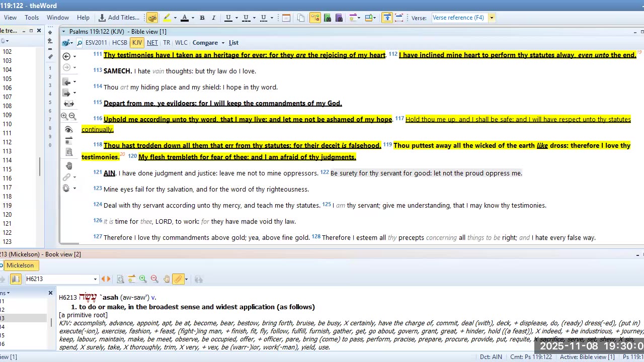Toggle the sync up-arrow toolbar button
The width and height of the screenshot is (644, 362).
[387, 18]
